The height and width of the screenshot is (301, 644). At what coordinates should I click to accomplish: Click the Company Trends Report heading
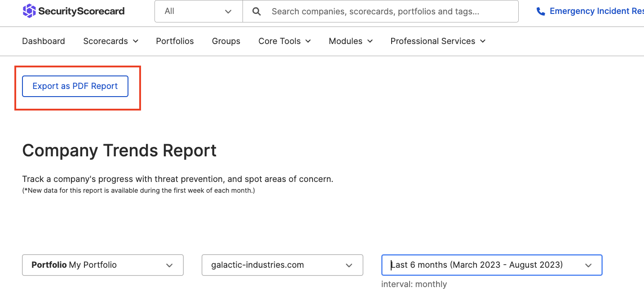pos(119,150)
